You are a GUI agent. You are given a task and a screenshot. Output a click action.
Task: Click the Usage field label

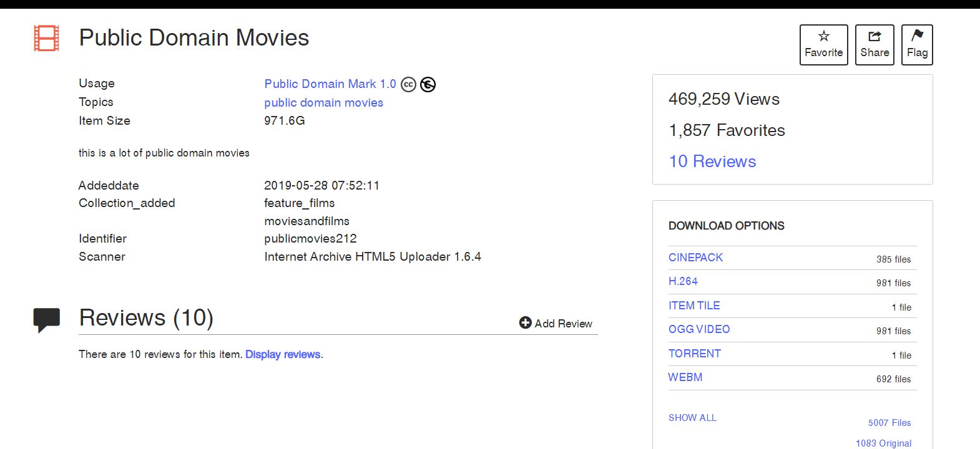coord(97,84)
